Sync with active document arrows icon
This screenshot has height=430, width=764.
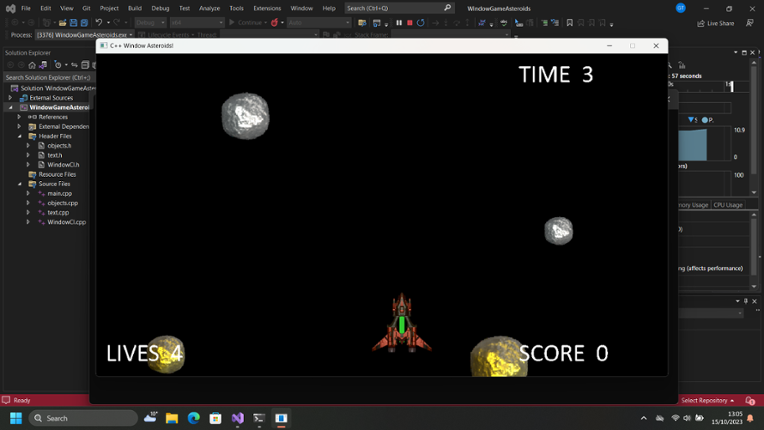(x=74, y=65)
